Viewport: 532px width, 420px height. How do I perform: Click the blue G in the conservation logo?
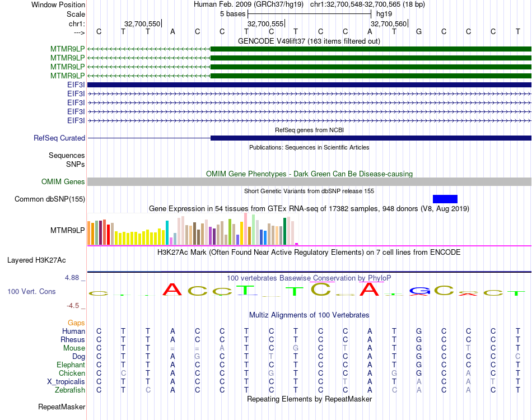[419, 291]
